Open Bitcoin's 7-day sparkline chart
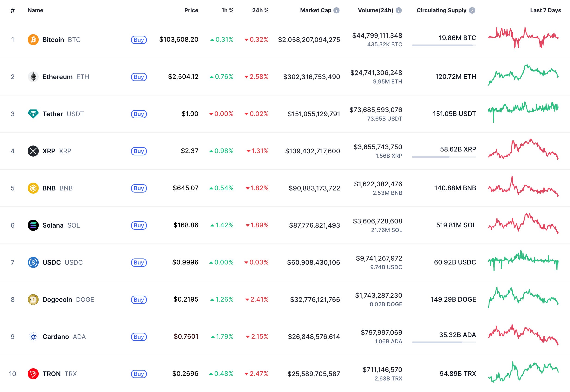Viewport: 570px width, 392px height. coord(523,38)
